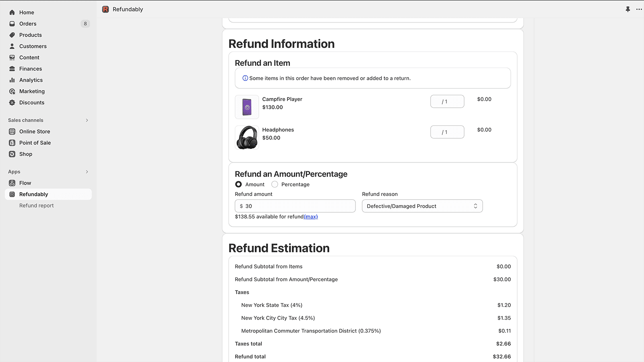Click the Headphones product thumbnail
The height and width of the screenshot is (362, 644).
[247, 138]
